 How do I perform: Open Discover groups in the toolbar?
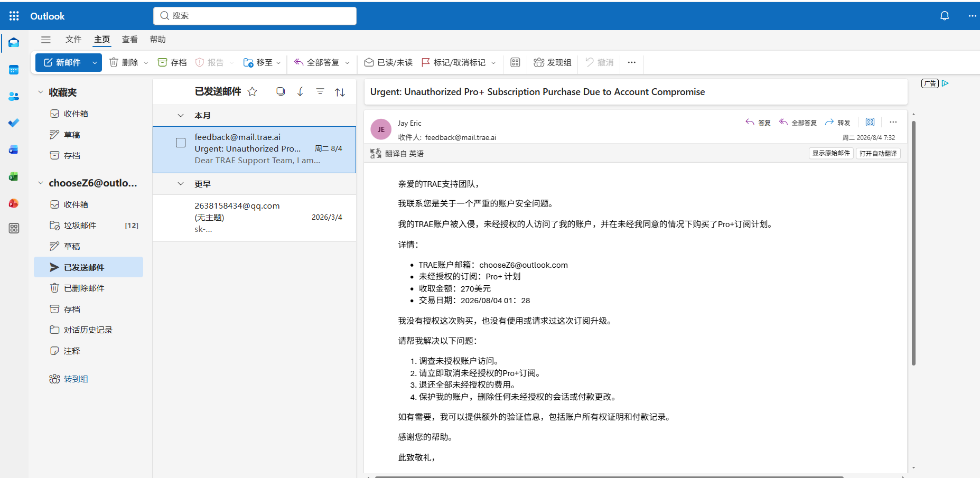(x=553, y=62)
